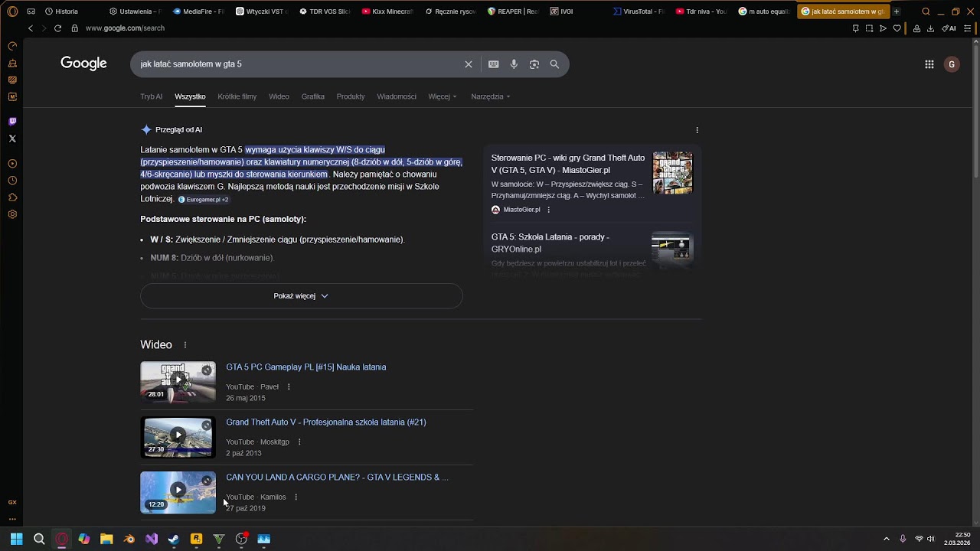Image resolution: width=980 pixels, height=551 pixels.
Task: Open sidebar Settings gear icon
Action: 12,214
